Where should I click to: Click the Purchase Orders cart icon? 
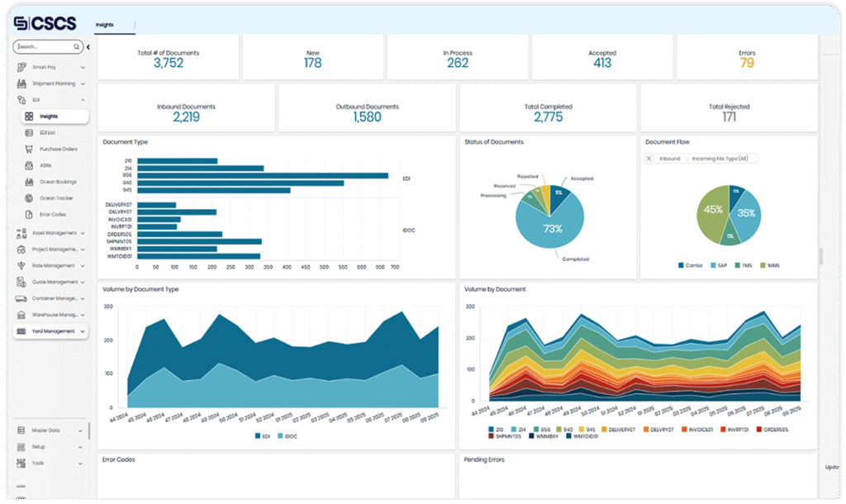pyautogui.click(x=27, y=149)
